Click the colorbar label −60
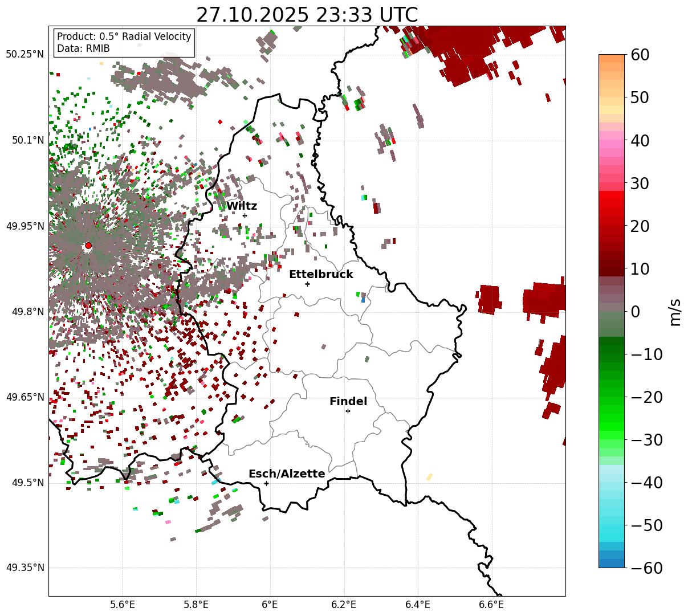 coord(646,568)
